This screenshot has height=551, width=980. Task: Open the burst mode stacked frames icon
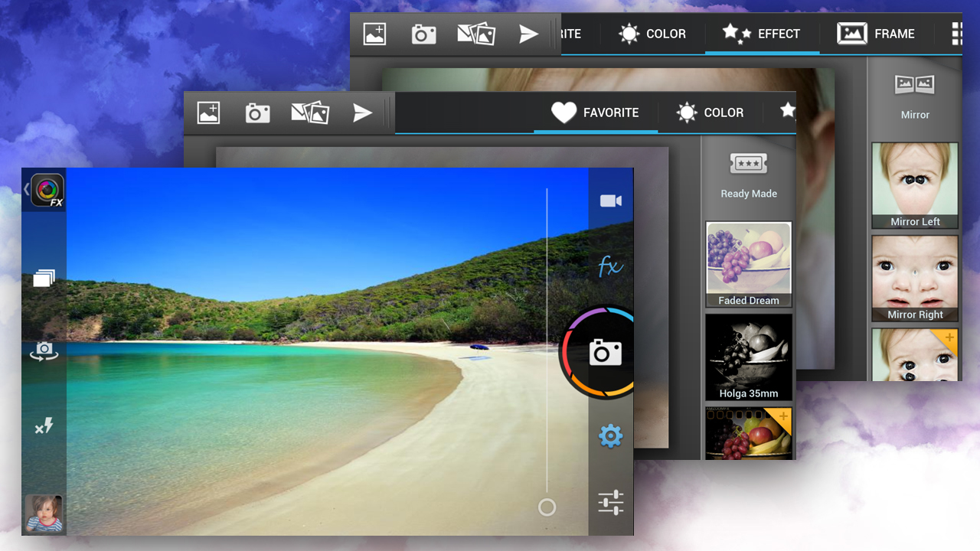44,279
